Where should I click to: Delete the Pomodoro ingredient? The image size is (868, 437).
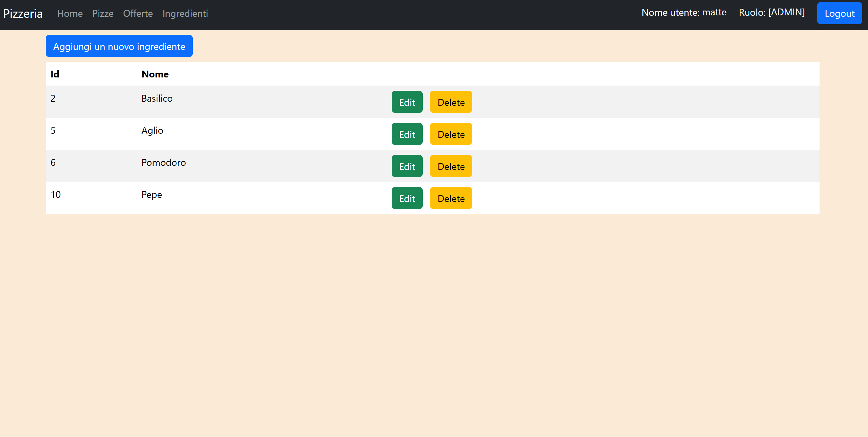click(451, 166)
